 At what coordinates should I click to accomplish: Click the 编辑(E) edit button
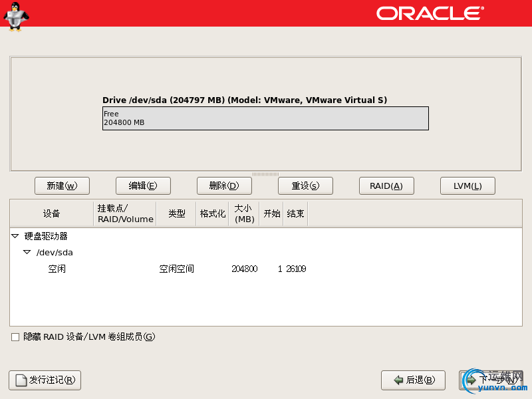pos(143,186)
